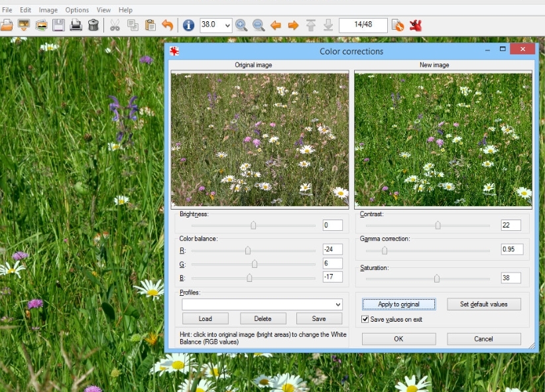Click the 14/48 image counter field

[363, 25]
